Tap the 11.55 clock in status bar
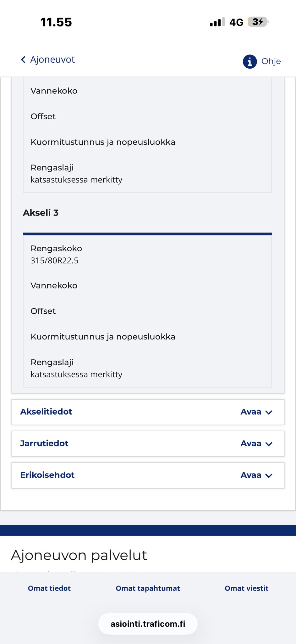Screen dimensions: 296x644 pyautogui.click(x=56, y=22)
